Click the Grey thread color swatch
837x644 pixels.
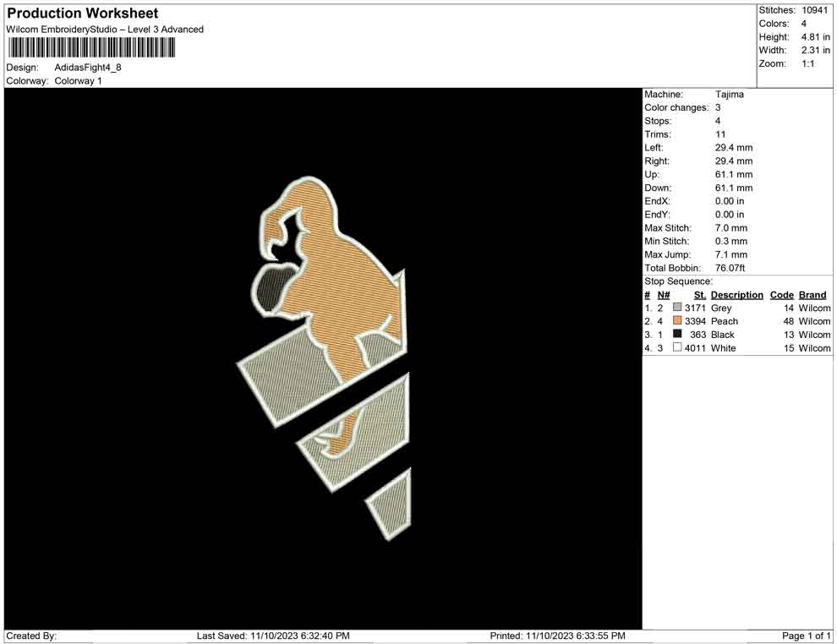click(677, 308)
